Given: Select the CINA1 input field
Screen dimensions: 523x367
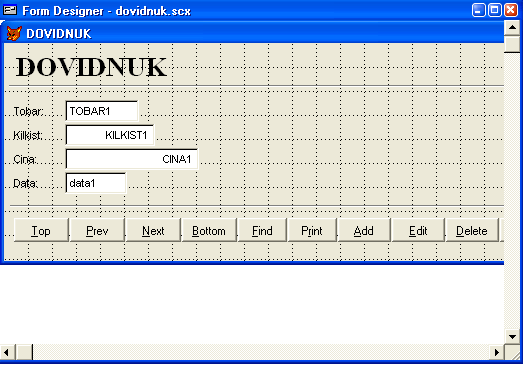Looking at the screenshot, I should pyautogui.click(x=132, y=159).
